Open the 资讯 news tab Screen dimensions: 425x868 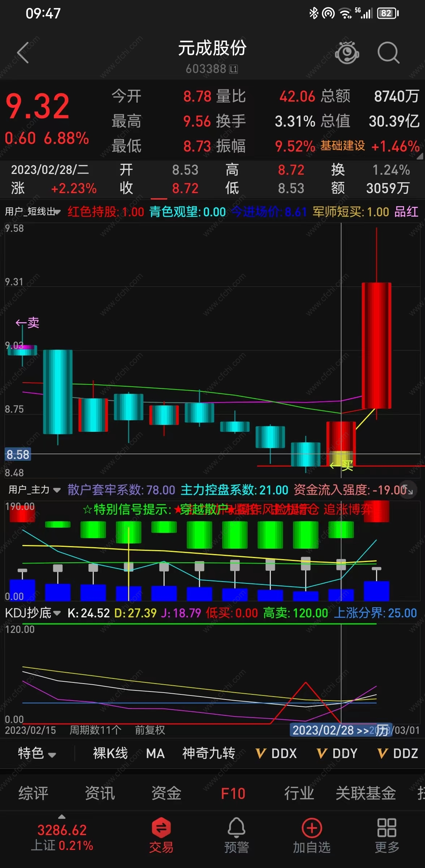click(x=100, y=793)
